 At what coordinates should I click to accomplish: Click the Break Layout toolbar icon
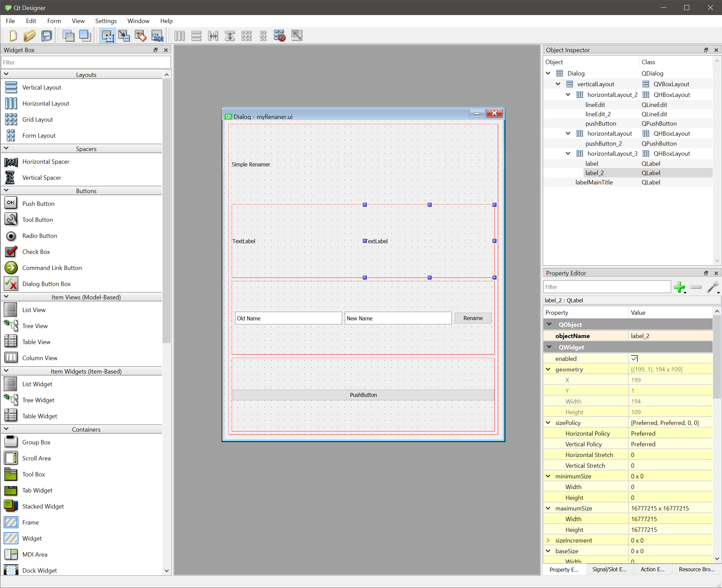tap(280, 35)
